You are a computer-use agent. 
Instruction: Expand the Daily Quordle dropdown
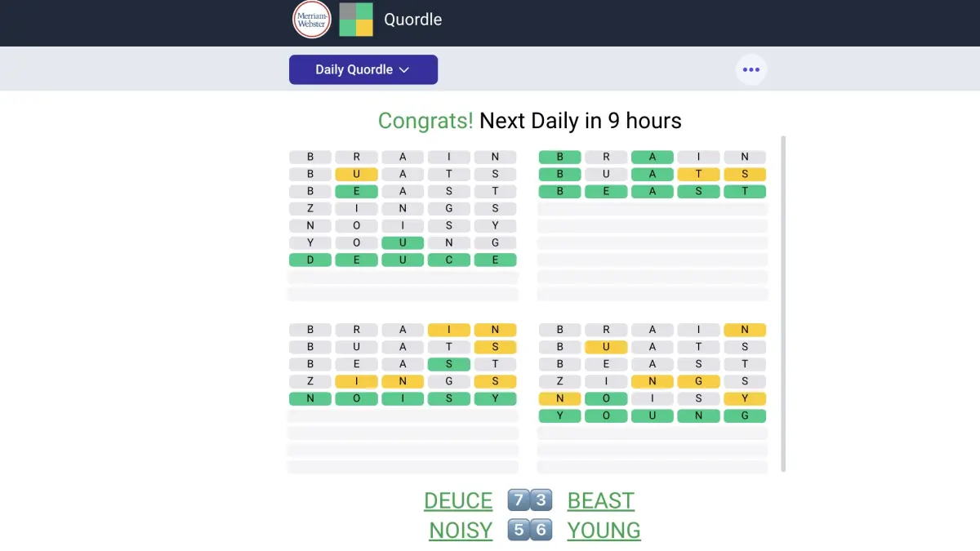click(363, 69)
